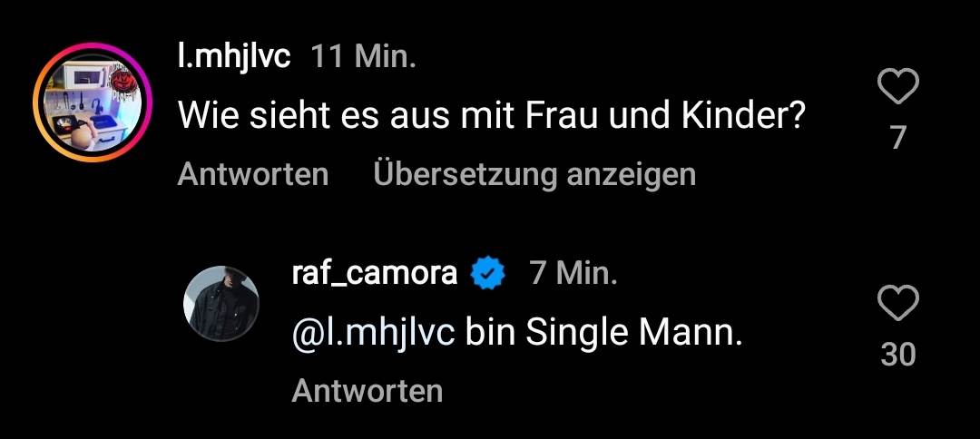The width and height of the screenshot is (980, 439).
Task: Open raf_camora's profile picture
Action: [221, 304]
